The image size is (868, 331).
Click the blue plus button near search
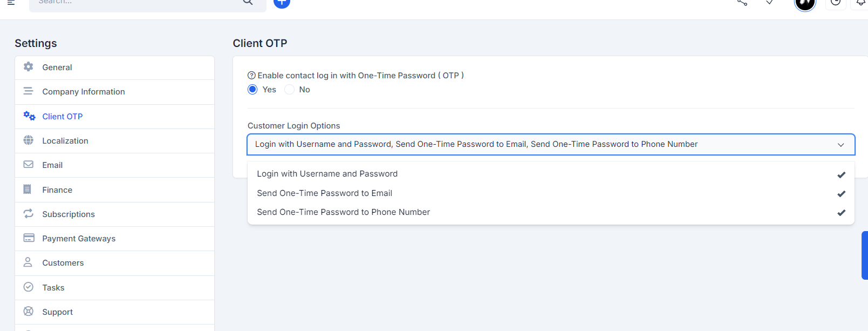281,3
